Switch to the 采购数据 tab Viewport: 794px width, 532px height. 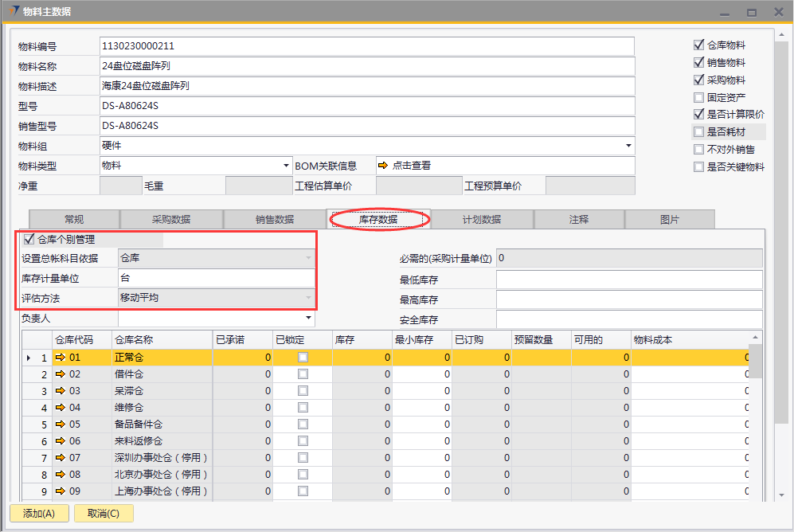[170, 220]
